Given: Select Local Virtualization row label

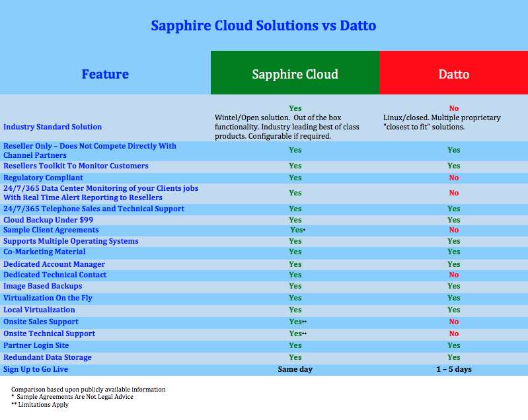Looking at the screenshot, I should (x=39, y=310).
